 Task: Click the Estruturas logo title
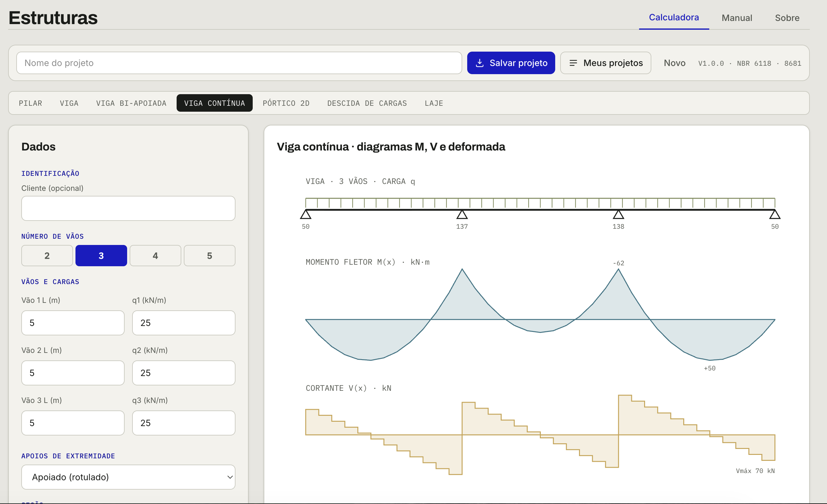[x=53, y=18]
